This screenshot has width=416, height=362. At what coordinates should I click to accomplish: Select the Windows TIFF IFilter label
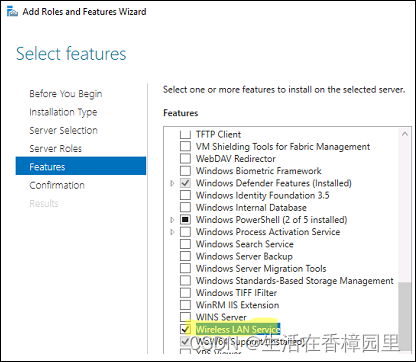coord(237,293)
